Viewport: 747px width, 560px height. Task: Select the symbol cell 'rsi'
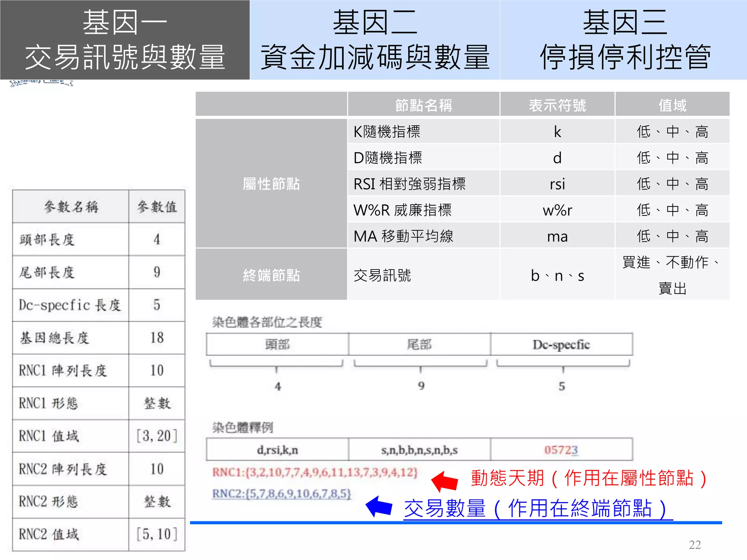[x=557, y=183]
